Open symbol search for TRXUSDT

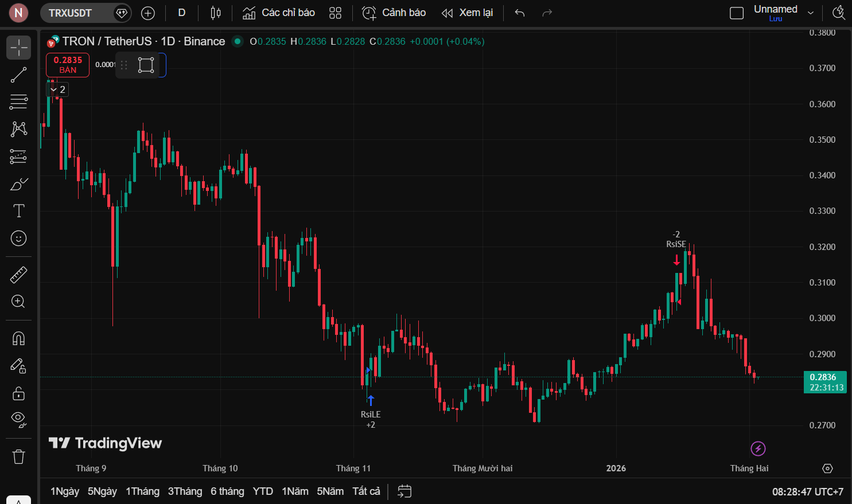pyautogui.click(x=70, y=13)
